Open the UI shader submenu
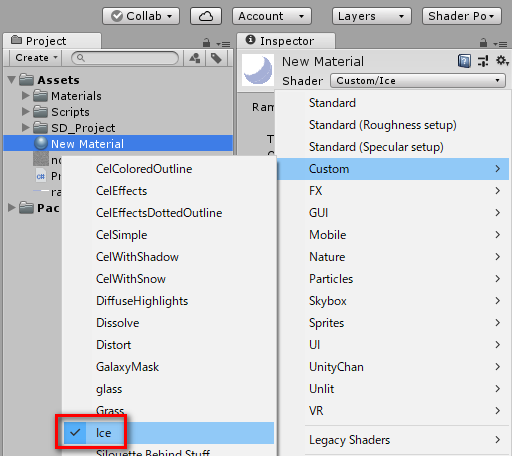 click(x=393, y=345)
